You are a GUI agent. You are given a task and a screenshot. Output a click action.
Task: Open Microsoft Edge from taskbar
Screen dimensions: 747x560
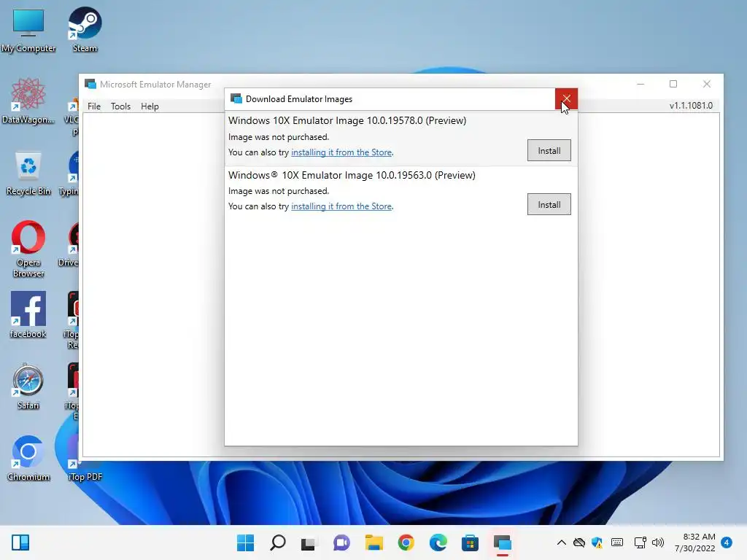point(438,542)
